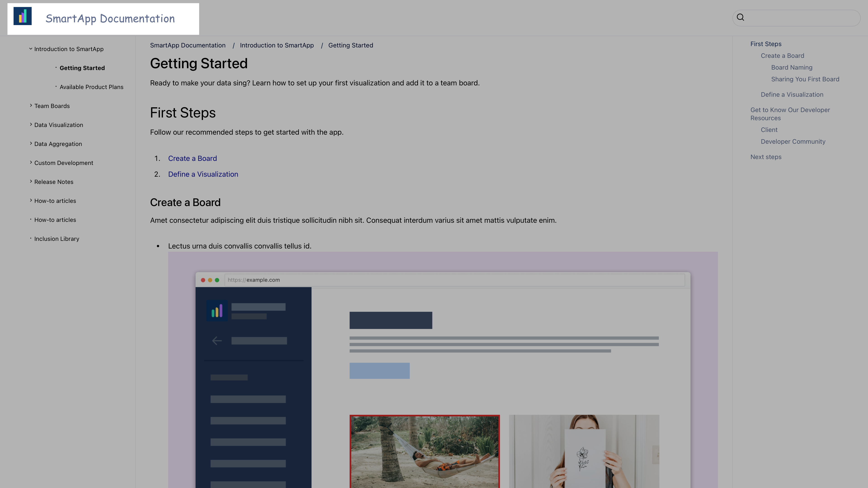Click the back arrow icon in the embedded app preview
868x488 pixels.
tap(217, 340)
